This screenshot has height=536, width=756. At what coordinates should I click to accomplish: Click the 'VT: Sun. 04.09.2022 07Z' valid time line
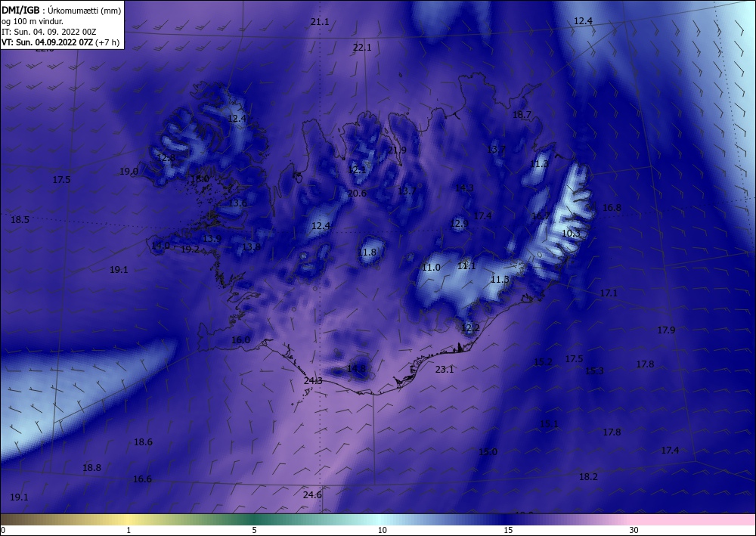point(47,42)
